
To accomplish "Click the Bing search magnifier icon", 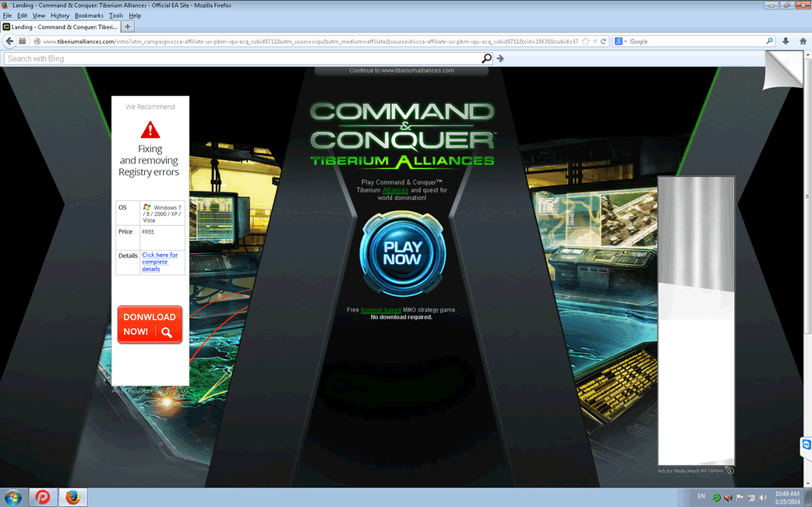I will pos(486,58).
